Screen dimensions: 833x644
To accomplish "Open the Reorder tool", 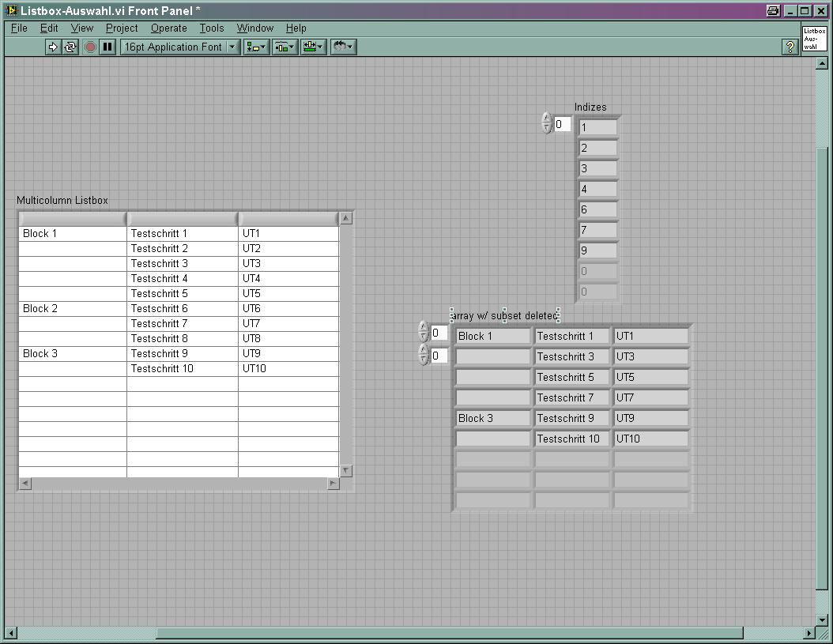I will [343, 47].
